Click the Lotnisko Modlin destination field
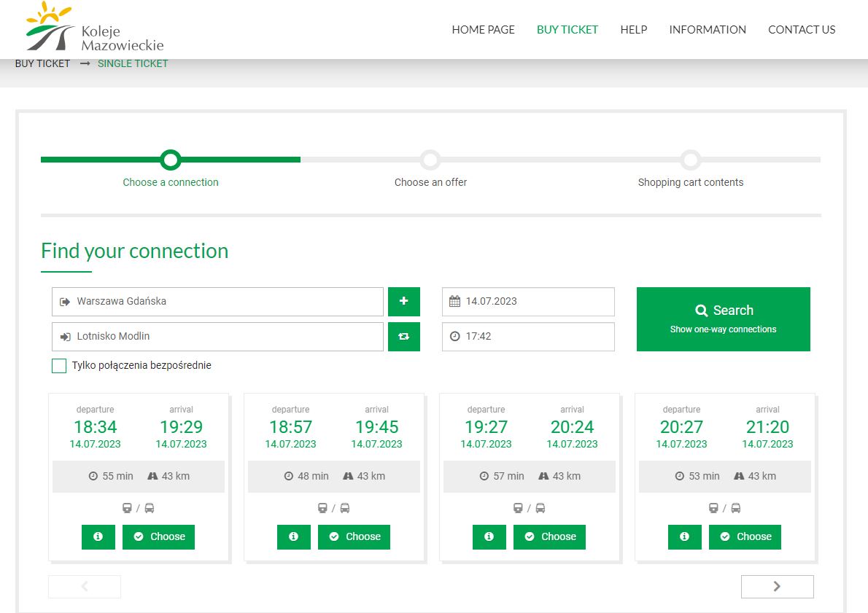This screenshot has width=868, height=613. tap(217, 336)
